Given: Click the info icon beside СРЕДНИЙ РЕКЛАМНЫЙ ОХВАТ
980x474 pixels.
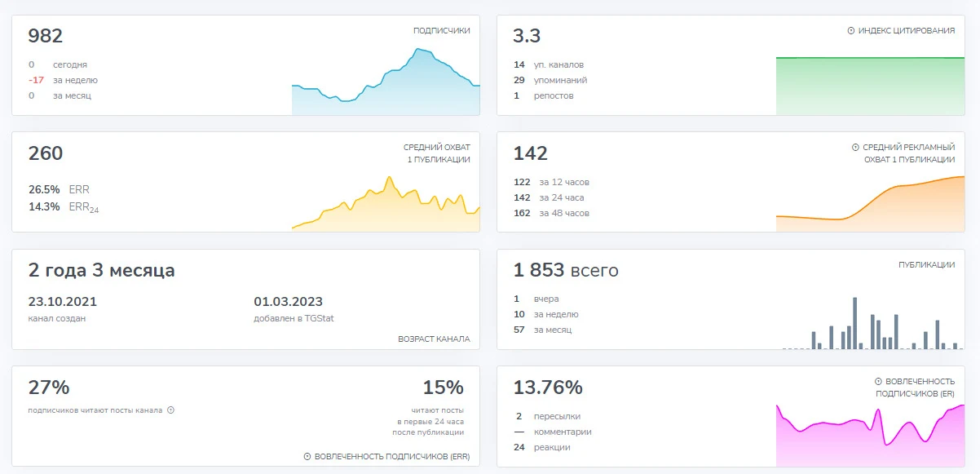Looking at the screenshot, I should 855,148.
